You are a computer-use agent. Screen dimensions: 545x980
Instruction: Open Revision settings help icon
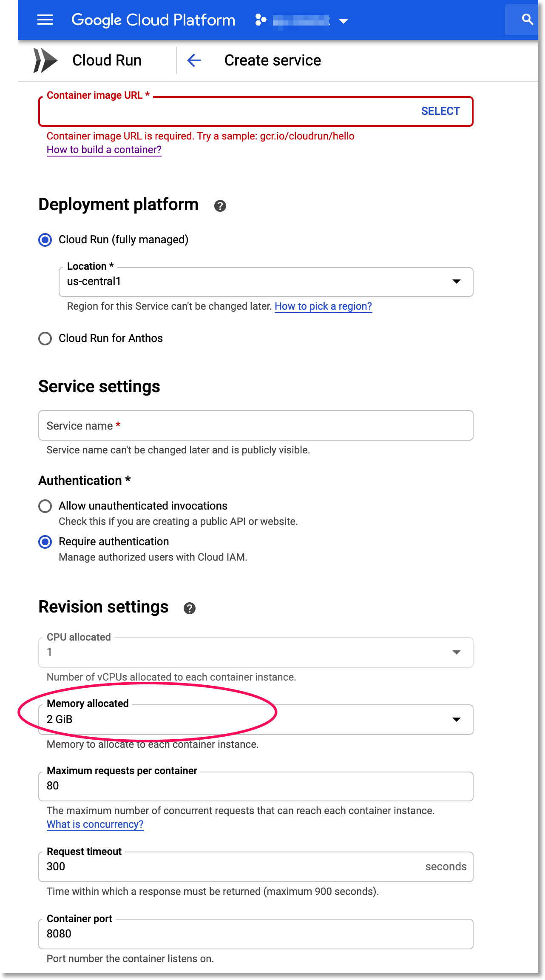(x=190, y=608)
